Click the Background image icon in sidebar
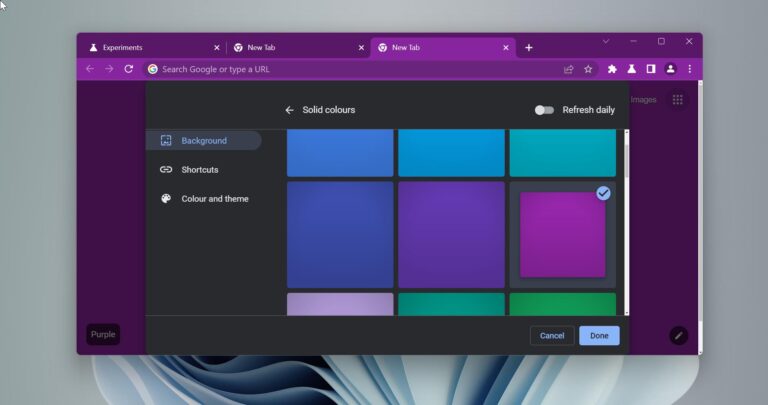 166,141
